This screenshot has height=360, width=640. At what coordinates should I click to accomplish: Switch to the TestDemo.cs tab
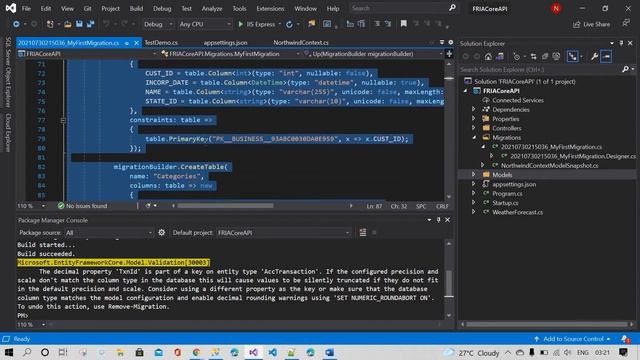point(161,42)
